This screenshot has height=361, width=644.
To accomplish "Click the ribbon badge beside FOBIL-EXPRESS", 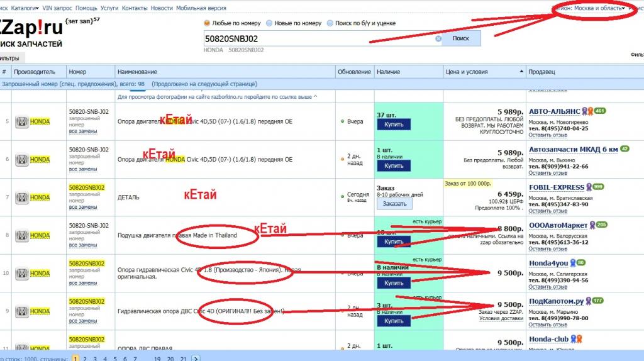I will coord(589,187).
